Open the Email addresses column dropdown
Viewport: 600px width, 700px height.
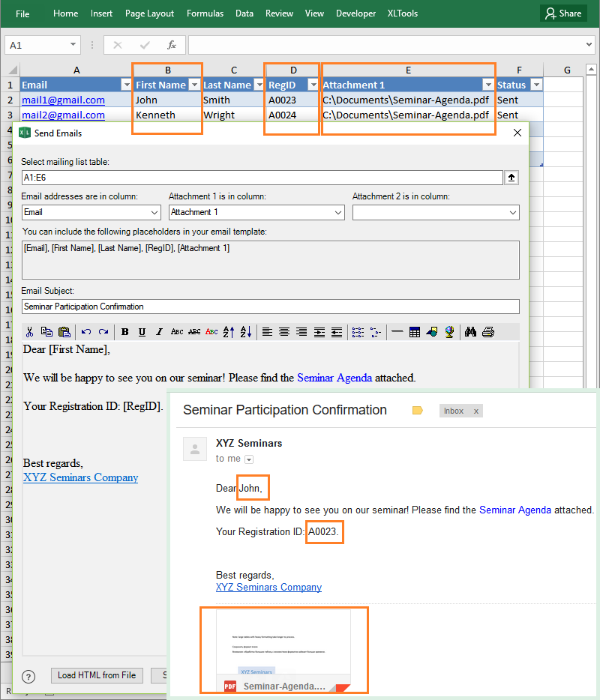tap(155, 212)
